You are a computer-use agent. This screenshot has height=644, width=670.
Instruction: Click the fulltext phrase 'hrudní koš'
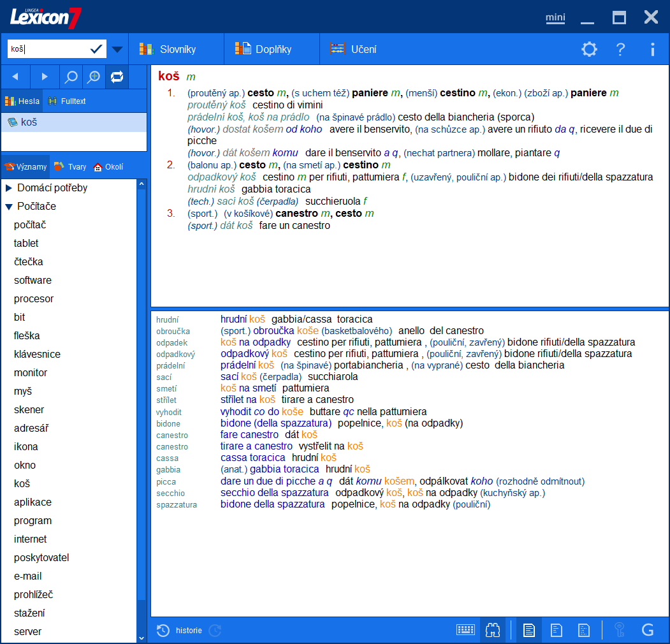point(243,319)
